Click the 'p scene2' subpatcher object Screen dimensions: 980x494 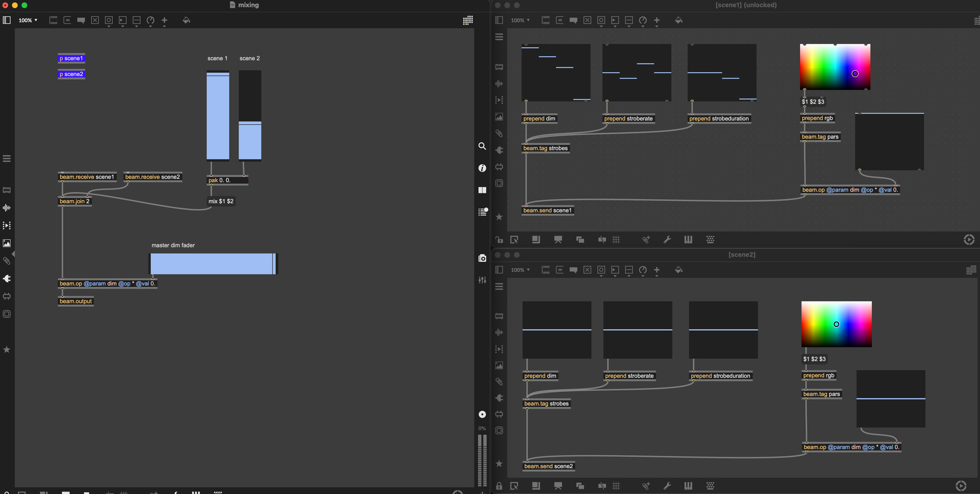(71, 75)
